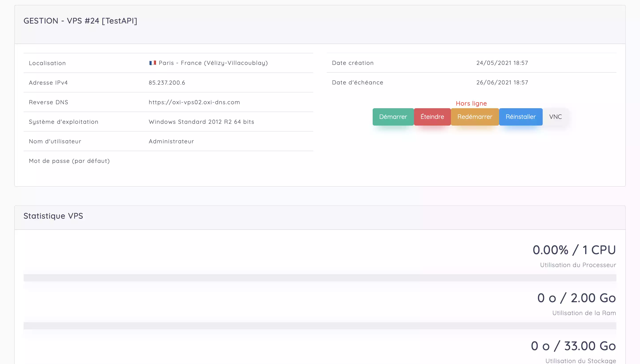Image resolution: width=640 pixels, height=364 pixels.
Task: Click the 0.00% / 1 CPU statistic
Action: tap(574, 250)
